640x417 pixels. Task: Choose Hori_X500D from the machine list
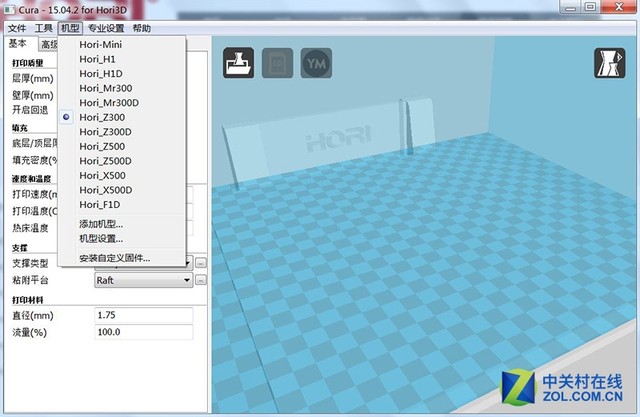(x=106, y=189)
